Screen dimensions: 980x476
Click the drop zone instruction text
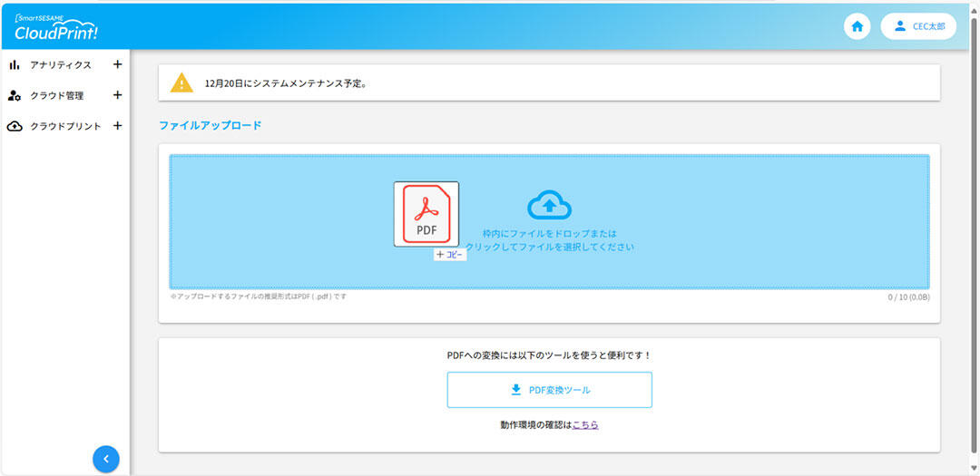click(550, 240)
